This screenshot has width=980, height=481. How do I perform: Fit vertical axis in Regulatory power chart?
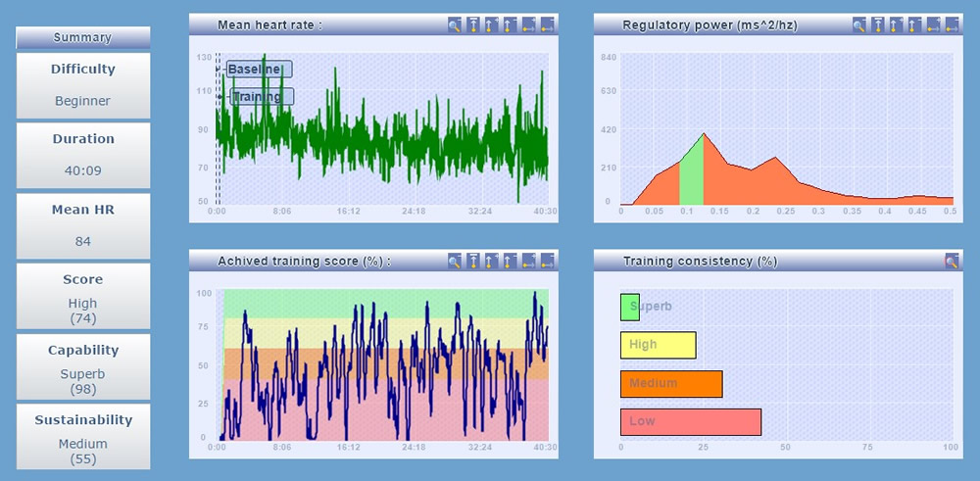[878, 24]
